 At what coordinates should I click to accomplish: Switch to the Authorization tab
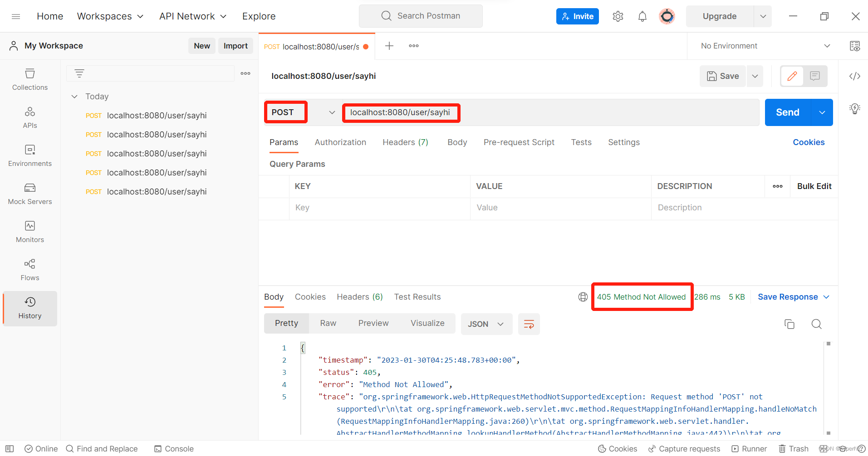(340, 142)
